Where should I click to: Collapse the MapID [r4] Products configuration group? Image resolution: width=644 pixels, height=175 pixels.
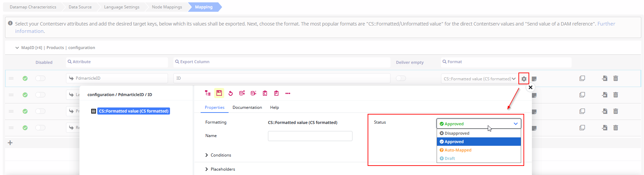pos(17,48)
